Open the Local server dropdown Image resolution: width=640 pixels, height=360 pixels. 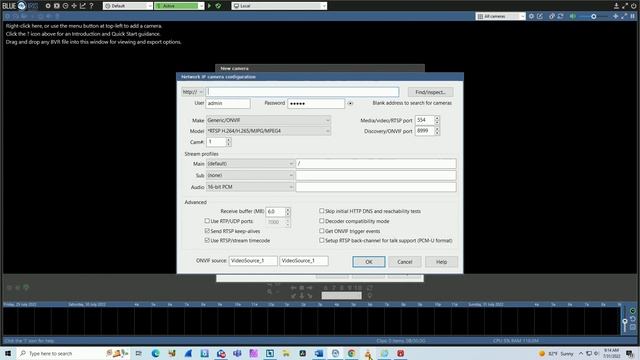[x=280, y=6]
